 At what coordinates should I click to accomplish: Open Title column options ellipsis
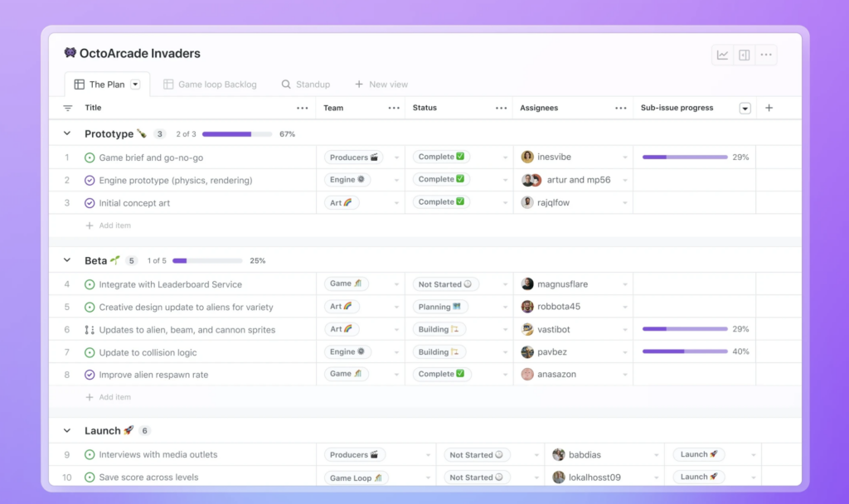tap(302, 109)
